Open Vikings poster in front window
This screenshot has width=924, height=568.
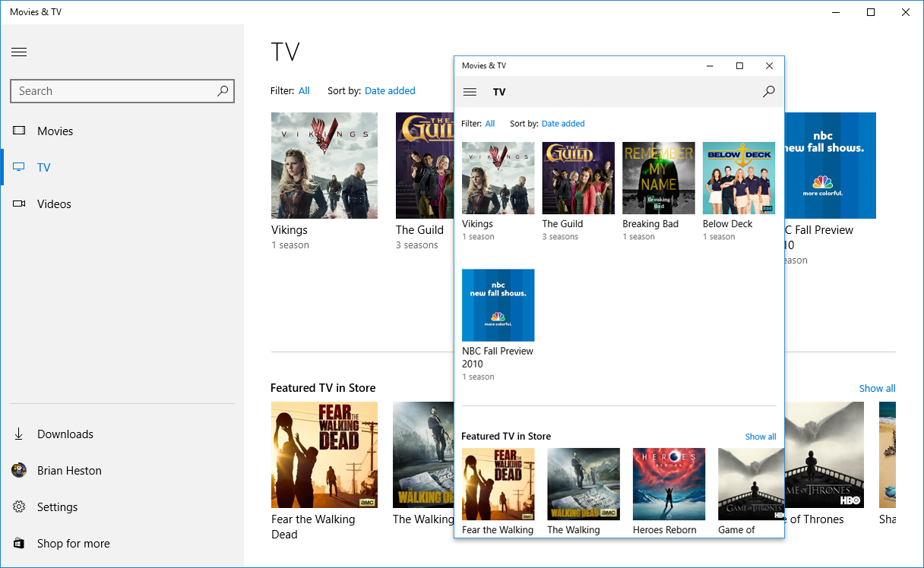point(498,178)
